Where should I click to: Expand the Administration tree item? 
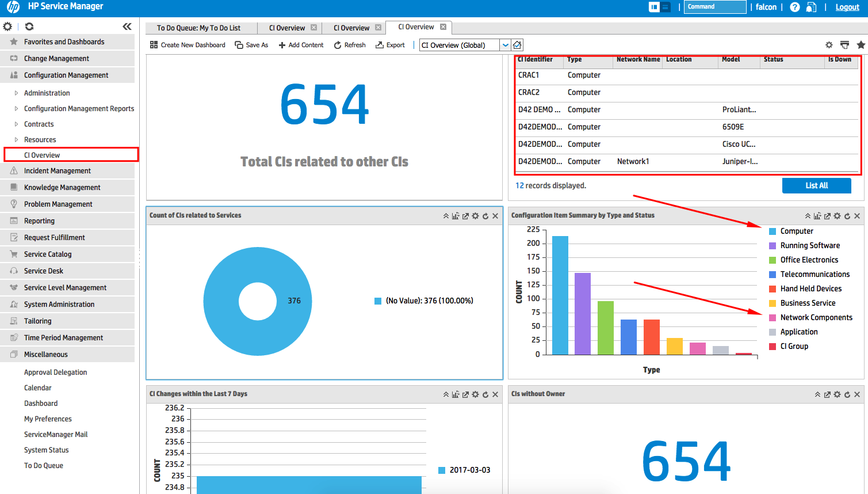(x=16, y=93)
